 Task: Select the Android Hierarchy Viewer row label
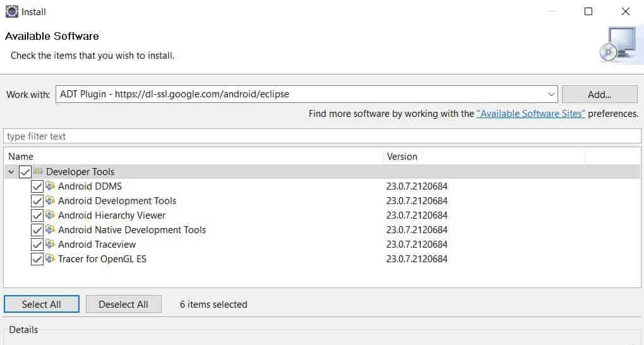tap(112, 215)
